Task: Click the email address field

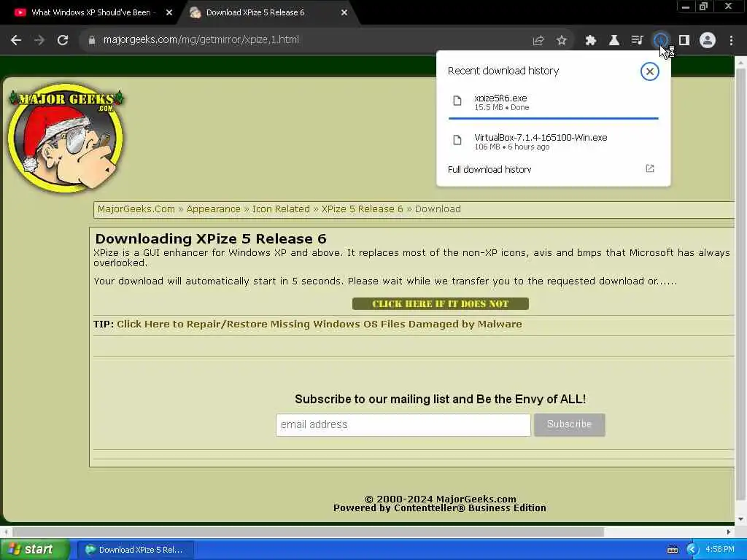Action: (403, 425)
